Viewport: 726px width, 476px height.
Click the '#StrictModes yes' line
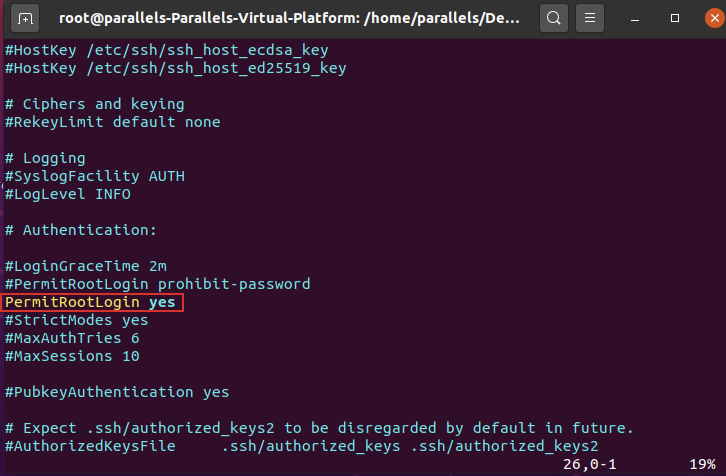click(x=76, y=320)
